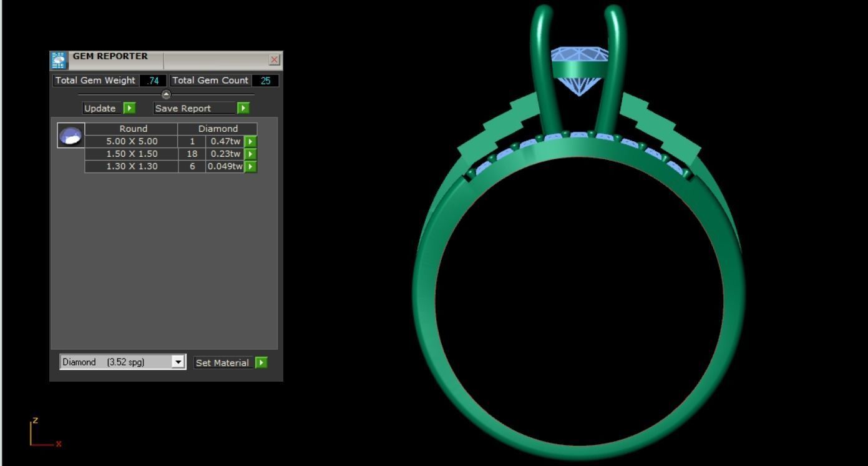Click the GEM REPORTER title bar
The height and width of the screenshot is (466, 868).
coord(166,60)
